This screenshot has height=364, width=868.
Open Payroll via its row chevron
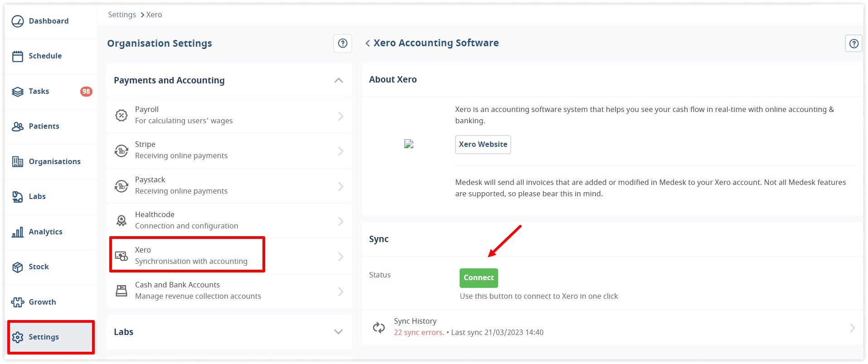pyautogui.click(x=341, y=116)
